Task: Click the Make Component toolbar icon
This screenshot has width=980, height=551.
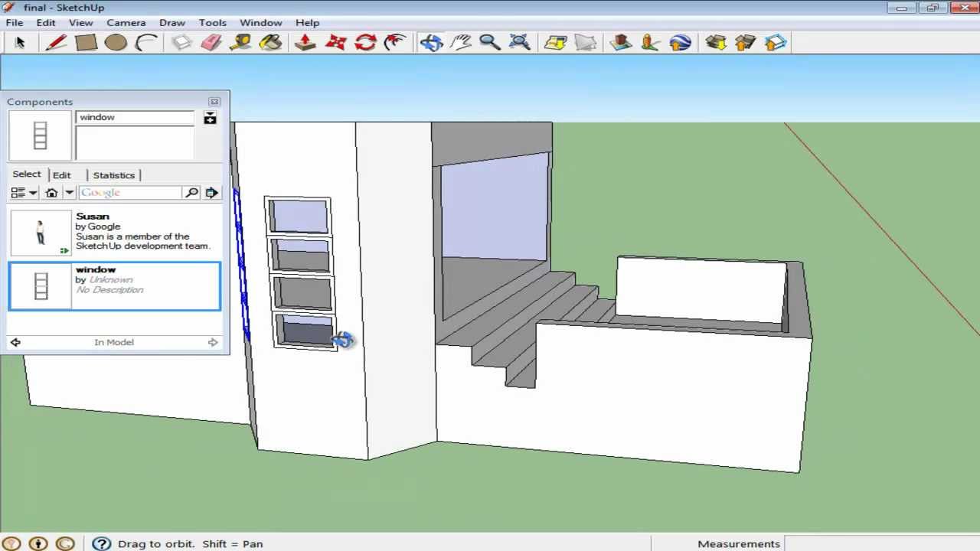Action: [181, 43]
